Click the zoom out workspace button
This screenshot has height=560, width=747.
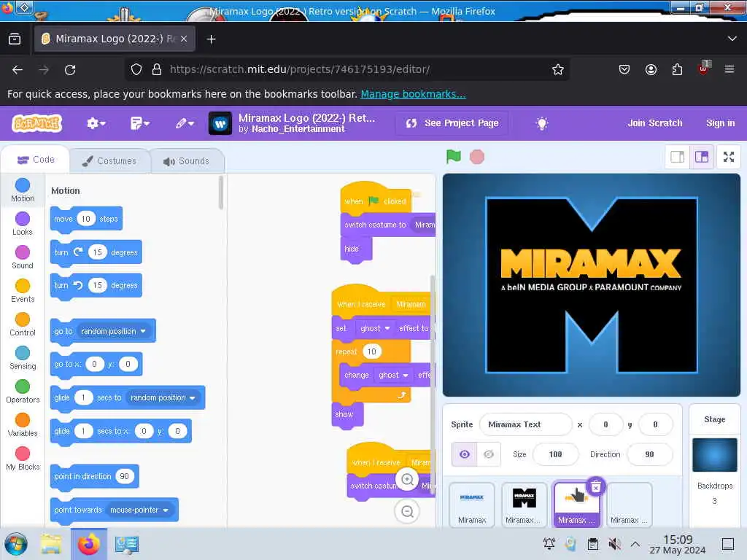click(x=407, y=511)
